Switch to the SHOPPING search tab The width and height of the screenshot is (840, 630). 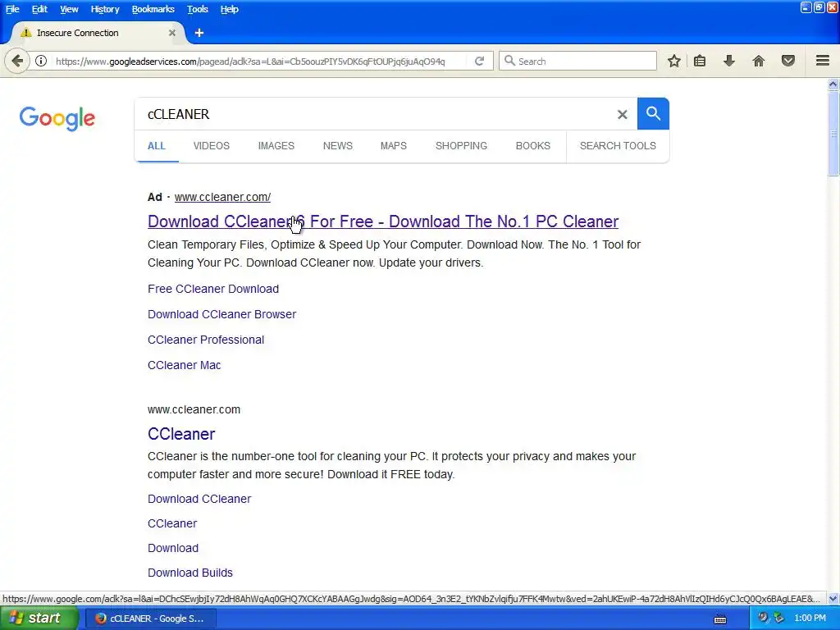point(461,146)
